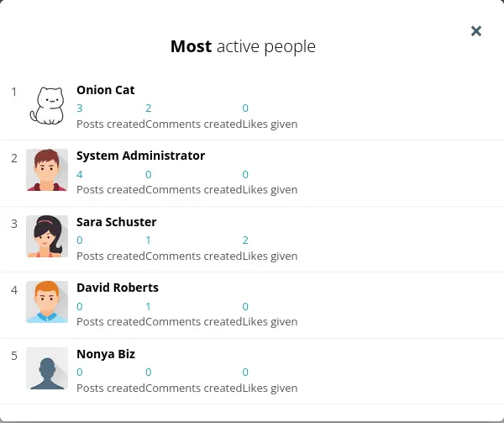Click Onion Cat's cat avatar
The width and height of the screenshot is (504, 423).
click(x=47, y=104)
